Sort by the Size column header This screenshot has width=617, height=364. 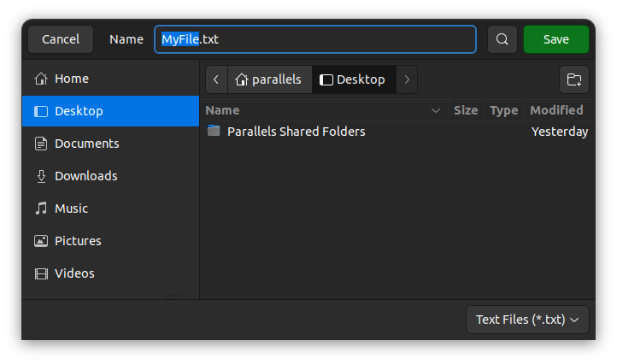coord(466,110)
